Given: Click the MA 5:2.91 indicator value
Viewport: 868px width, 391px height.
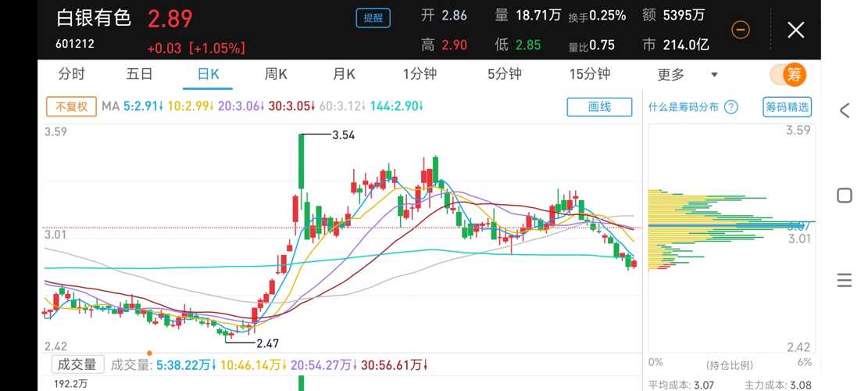Looking at the screenshot, I should [x=143, y=106].
